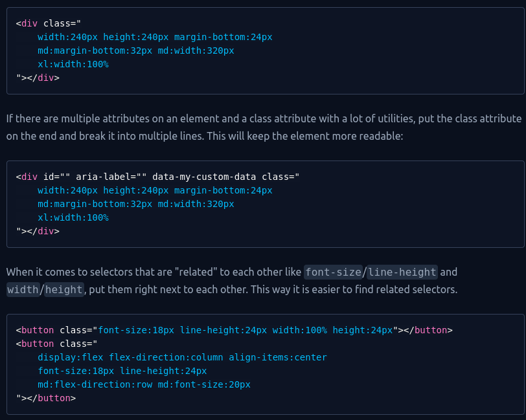Click xl:width:100% in the first code block
The width and height of the screenshot is (526, 420).
(73, 64)
